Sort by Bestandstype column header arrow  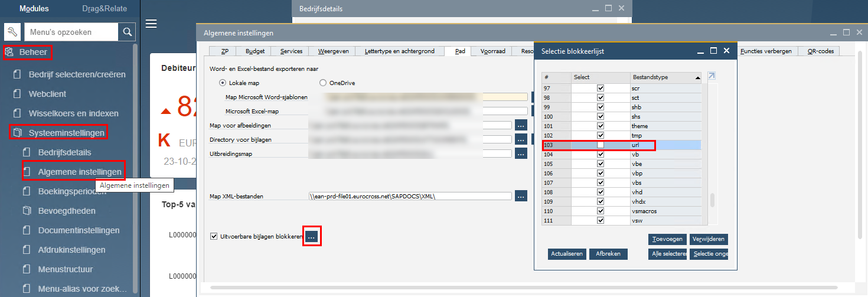[x=698, y=77]
